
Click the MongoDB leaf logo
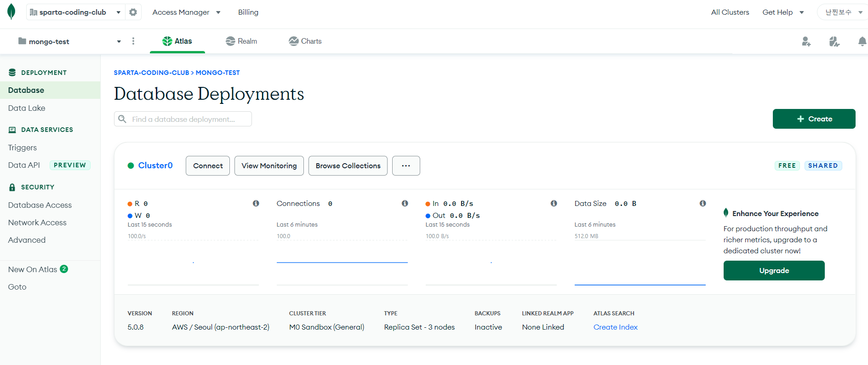pyautogui.click(x=11, y=11)
